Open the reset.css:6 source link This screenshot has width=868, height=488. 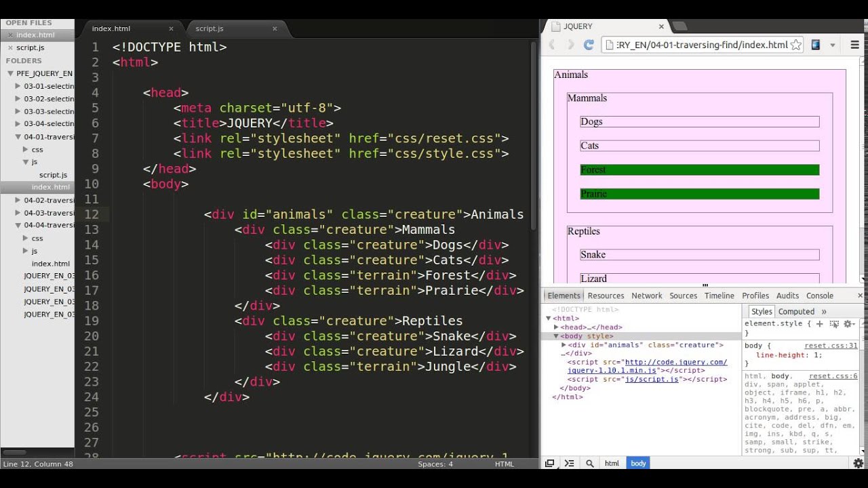[833, 376]
